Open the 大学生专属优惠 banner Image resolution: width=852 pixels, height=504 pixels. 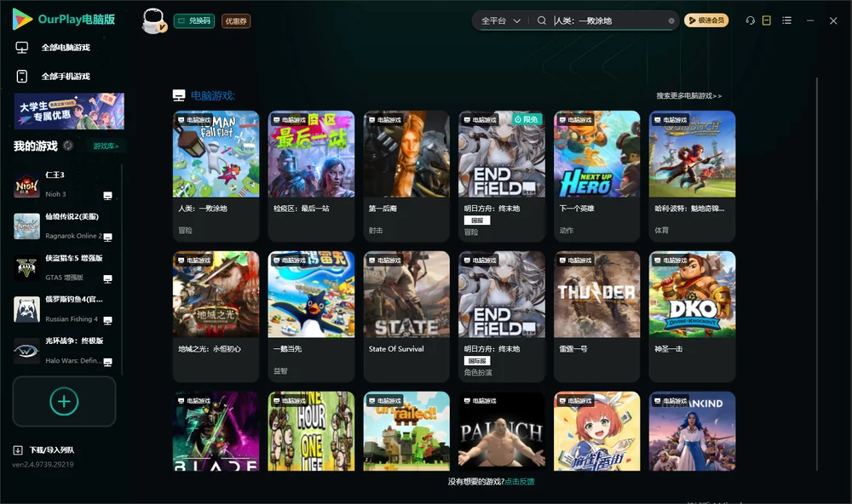tap(69, 111)
